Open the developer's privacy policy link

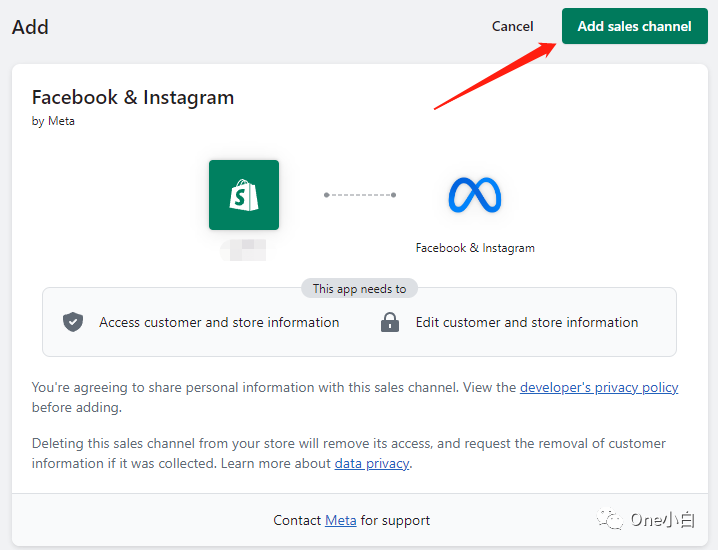coord(599,387)
